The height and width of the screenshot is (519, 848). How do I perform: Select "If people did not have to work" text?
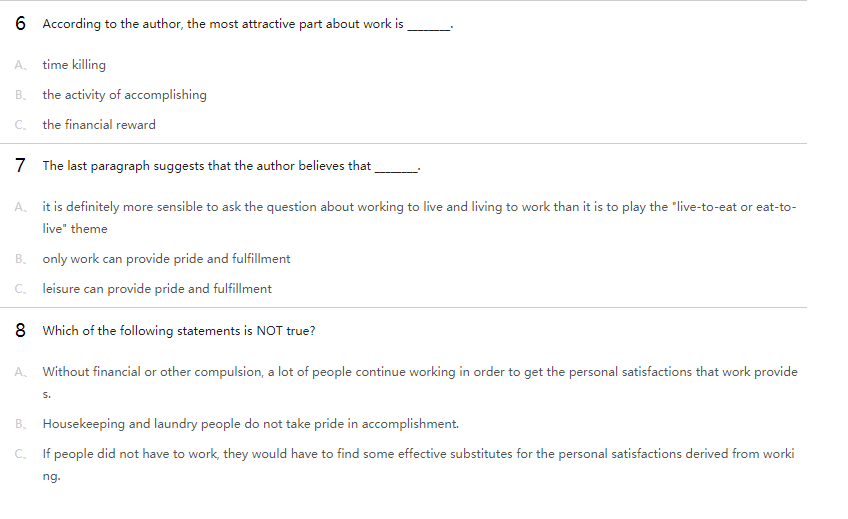419,454
